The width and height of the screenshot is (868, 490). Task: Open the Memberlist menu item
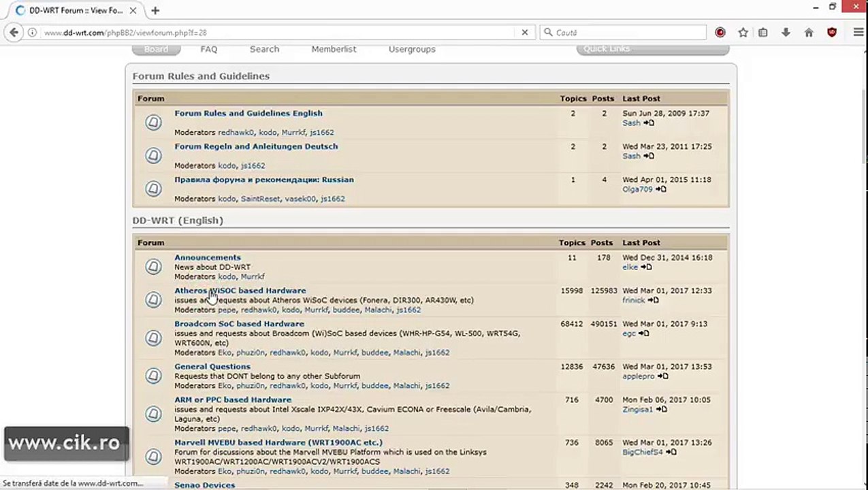point(334,49)
